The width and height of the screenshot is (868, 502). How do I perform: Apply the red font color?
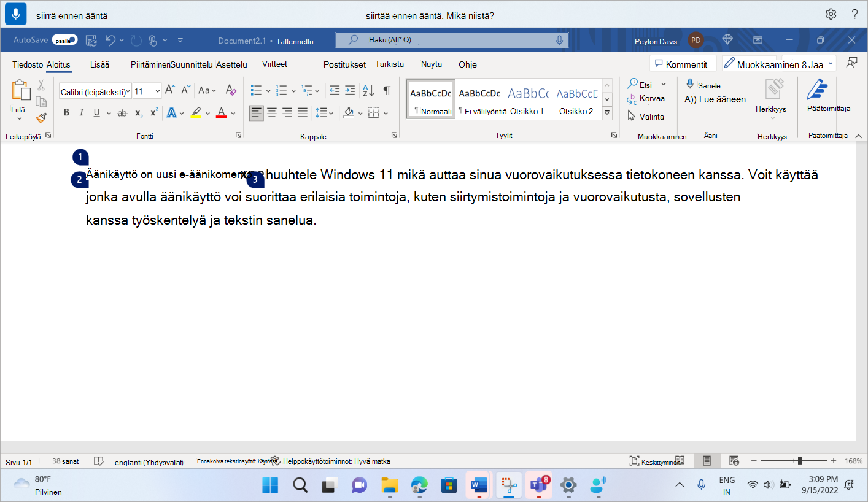click(222, 113)
